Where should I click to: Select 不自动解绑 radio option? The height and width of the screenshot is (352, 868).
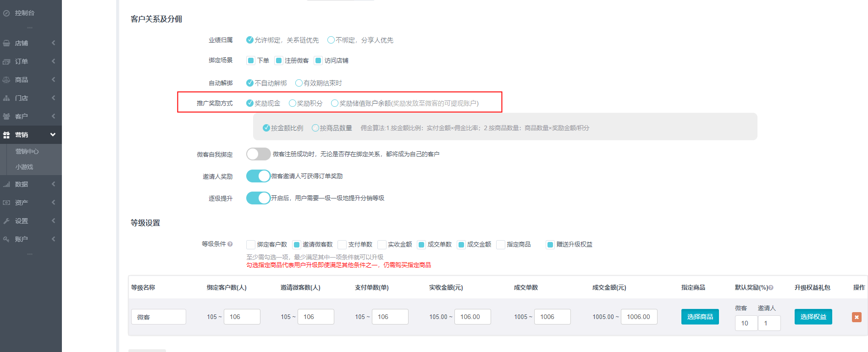[x=250, y=83]
